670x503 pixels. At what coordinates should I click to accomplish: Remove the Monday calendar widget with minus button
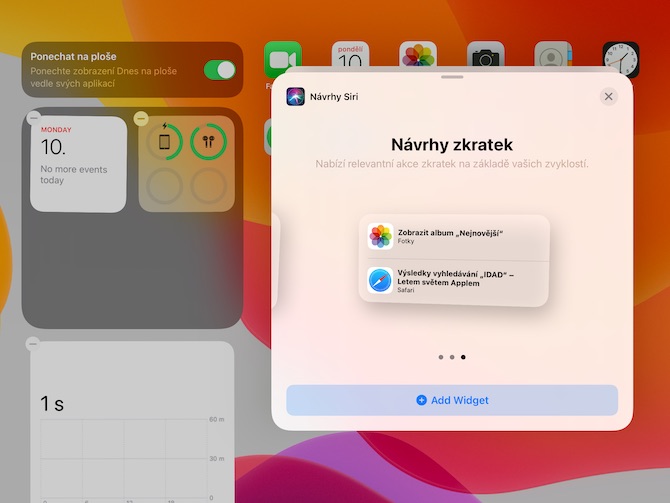point(34,118)
